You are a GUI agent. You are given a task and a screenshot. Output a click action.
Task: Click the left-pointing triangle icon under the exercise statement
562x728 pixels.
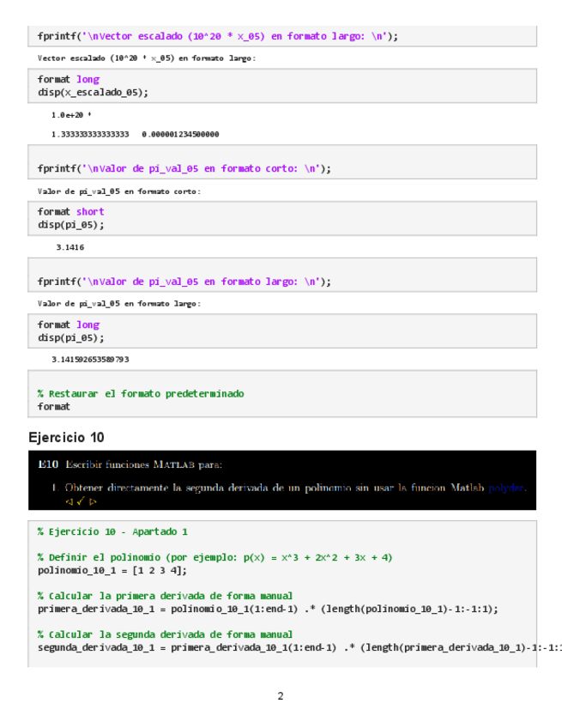68,500
